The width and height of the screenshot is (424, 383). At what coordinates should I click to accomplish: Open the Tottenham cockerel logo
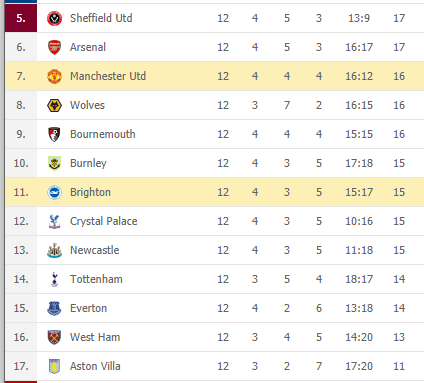pos(54,279)
